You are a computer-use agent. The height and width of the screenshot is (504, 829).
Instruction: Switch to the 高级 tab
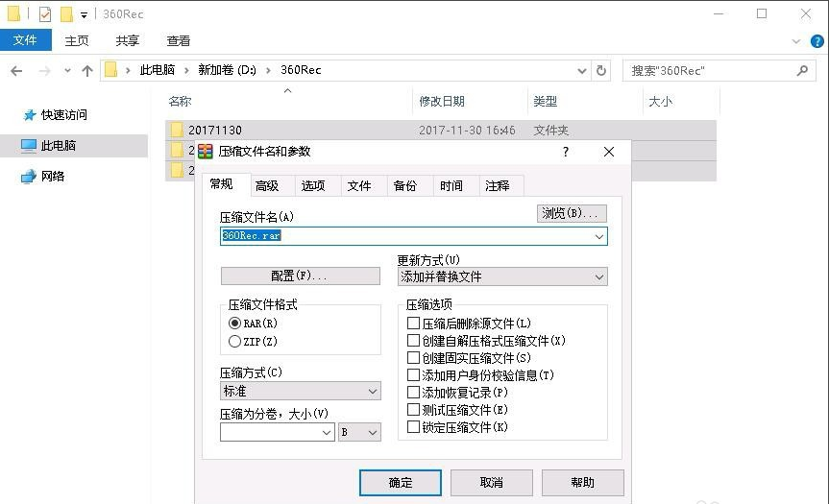pyautogui.click(x=267, y=186)
